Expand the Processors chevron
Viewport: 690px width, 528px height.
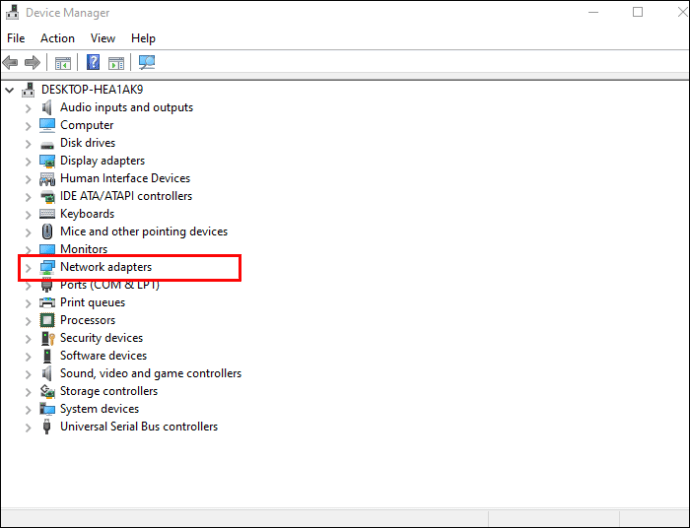[x=28, y=321]
